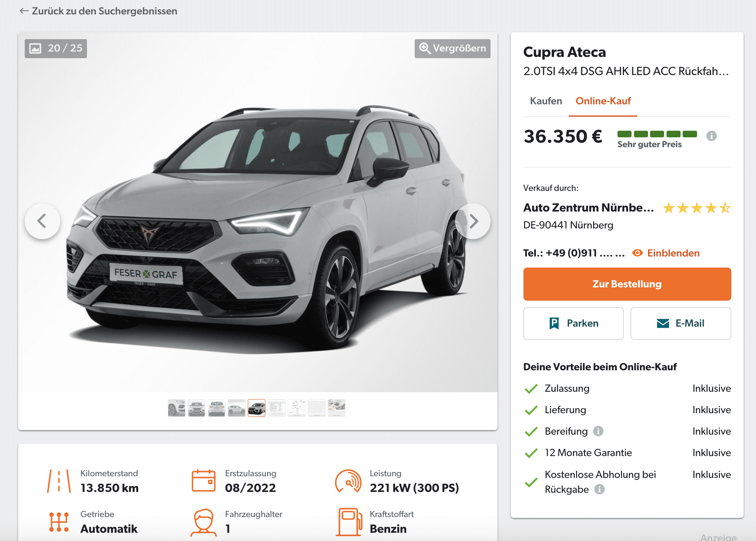
Task: Click the mileage value 13.850 km
Action: [x=110, y=488]
